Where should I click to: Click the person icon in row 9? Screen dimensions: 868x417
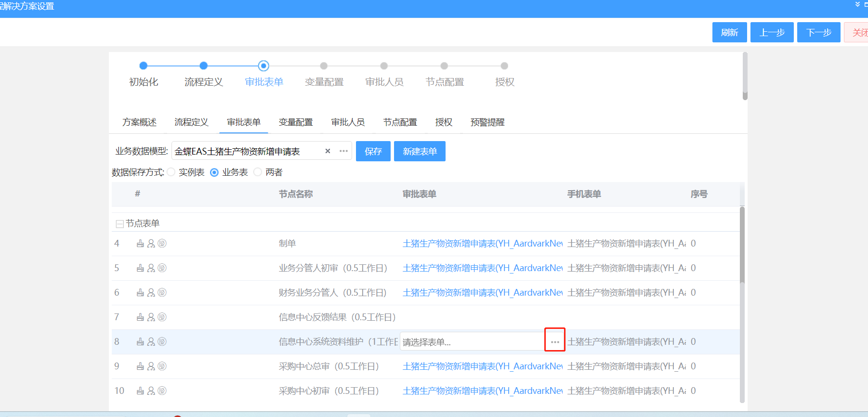coord(151,366)
